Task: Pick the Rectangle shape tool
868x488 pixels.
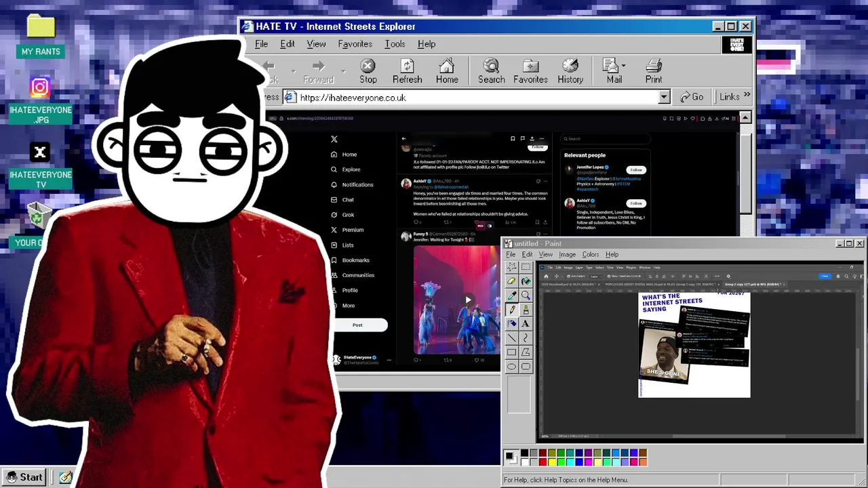Action: point(512,352)
